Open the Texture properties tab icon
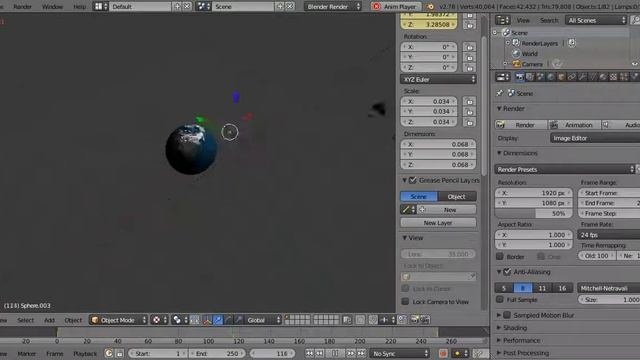 tap(613, 77)
